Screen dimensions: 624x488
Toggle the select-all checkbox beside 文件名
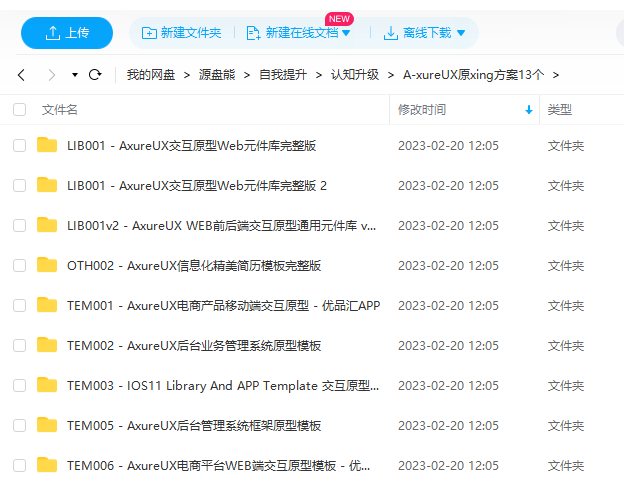click(x=20, y=110)
